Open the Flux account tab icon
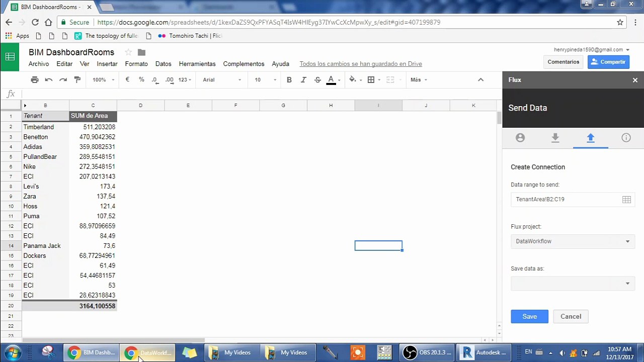The width and height of the screenshot is (644, 362). tap(520, 138)
